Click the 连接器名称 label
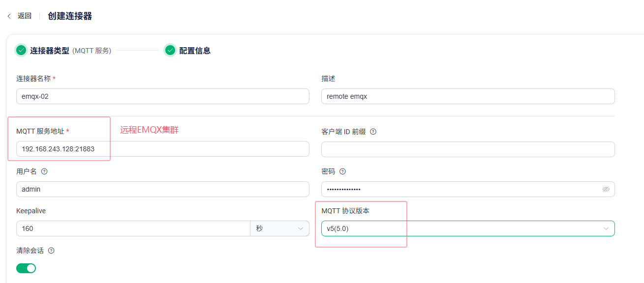 (x=33, y=79)
